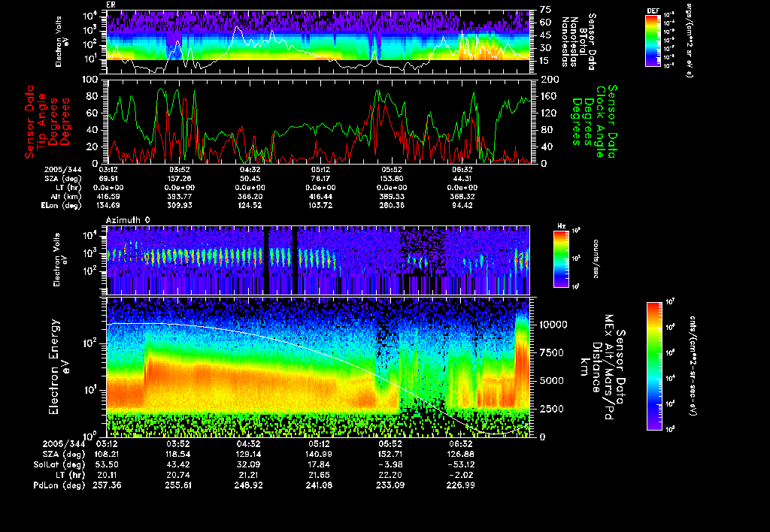Select SZA value 44.31
Viewport: 770px width, 532px height.
tap(462, 179)
